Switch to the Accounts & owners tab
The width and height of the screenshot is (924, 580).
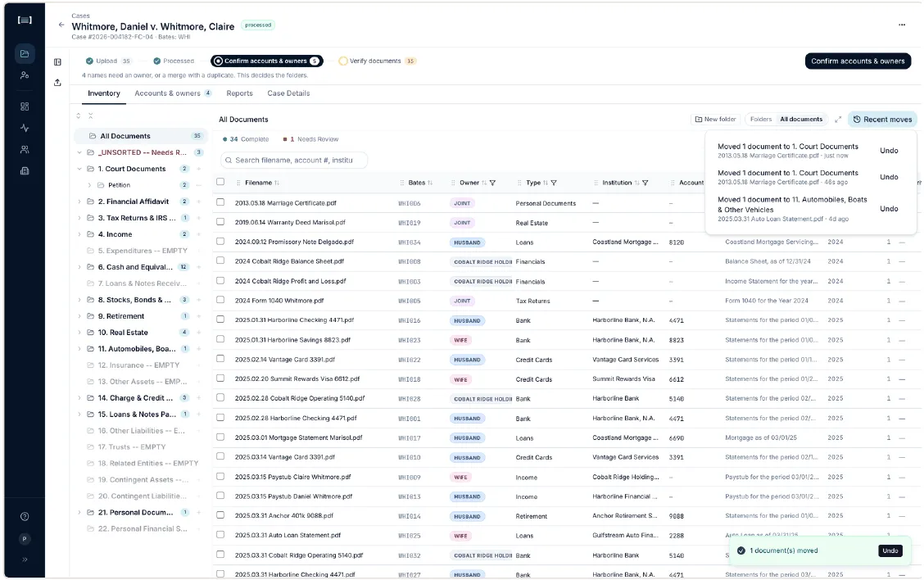[173, 93]
